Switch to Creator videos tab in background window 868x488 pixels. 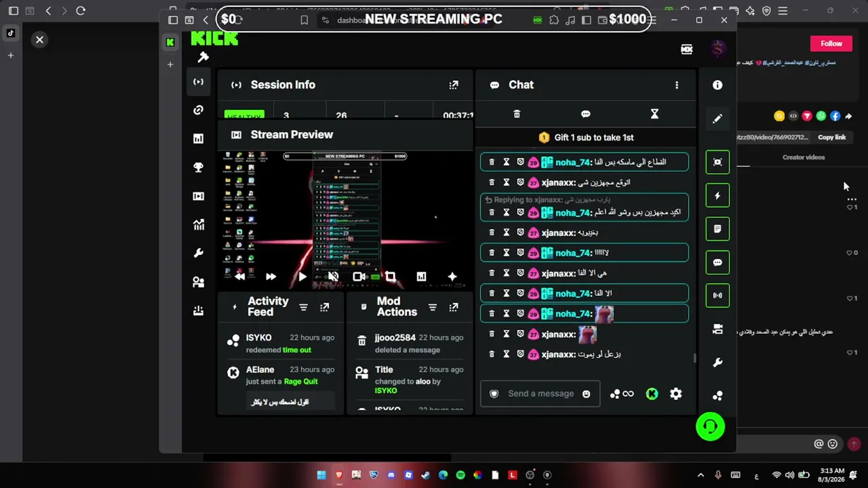click(x=804, y=157)
